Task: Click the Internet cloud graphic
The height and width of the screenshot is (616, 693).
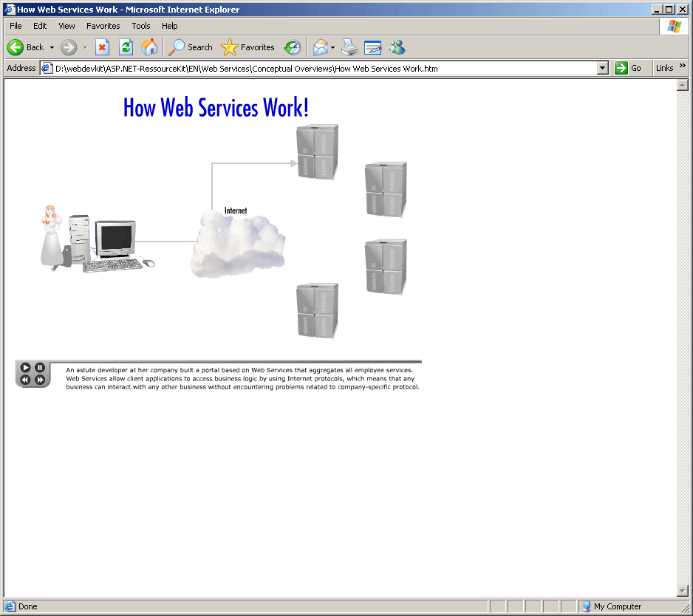Action: [238, 245]
